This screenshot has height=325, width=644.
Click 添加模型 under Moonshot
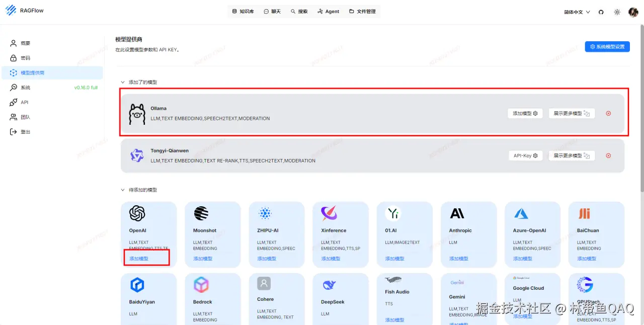click(x=203, y=259)
